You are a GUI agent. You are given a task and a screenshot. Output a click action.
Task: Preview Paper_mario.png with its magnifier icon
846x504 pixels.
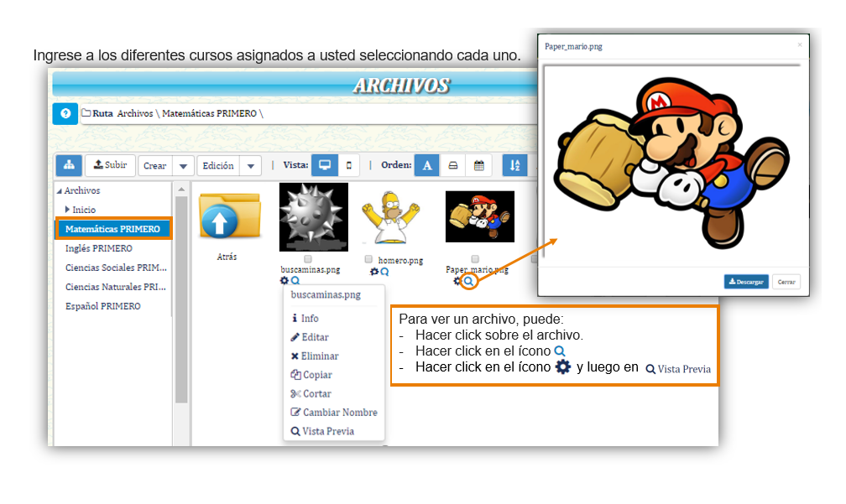(469, 281)
